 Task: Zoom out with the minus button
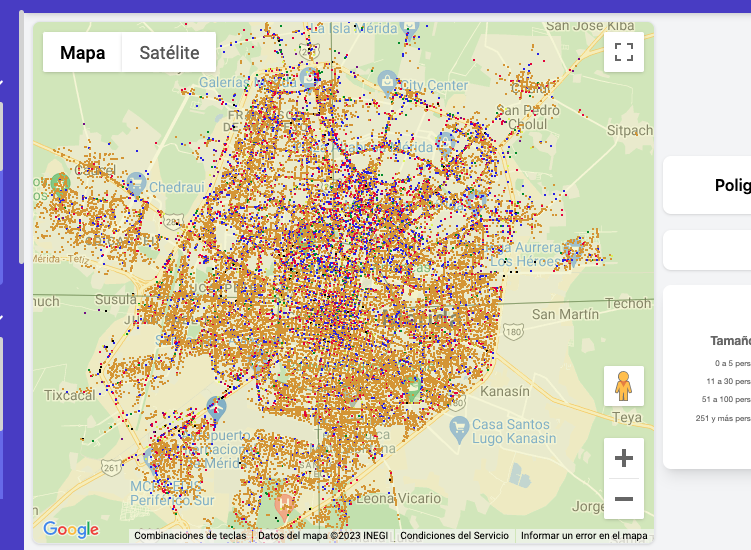pyautogui.click(x=624, y=498)
